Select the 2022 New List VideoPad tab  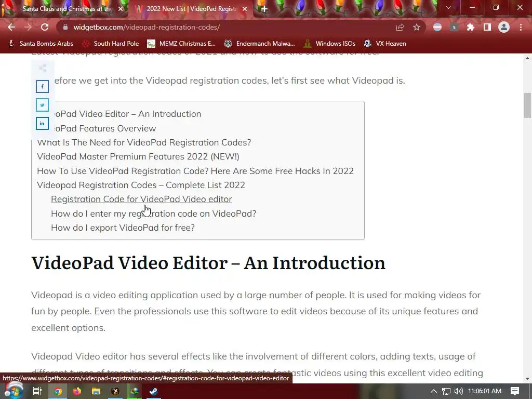pos(191,9)
